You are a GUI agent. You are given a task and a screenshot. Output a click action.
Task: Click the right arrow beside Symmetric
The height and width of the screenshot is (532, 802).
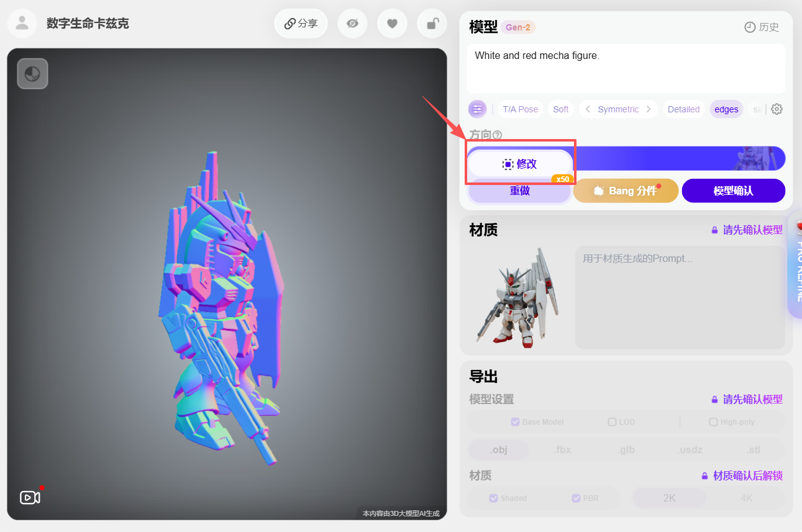point(649,109)
